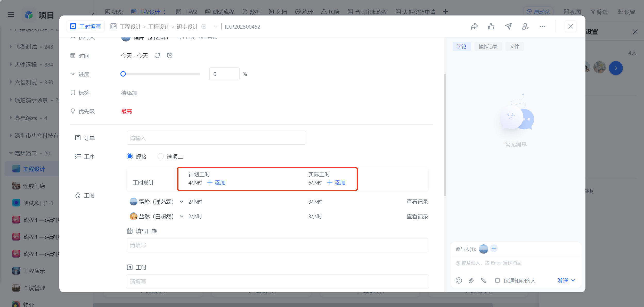The image size is (644, 307).
Task: Add planned hours via 计划工时 添加
Action: coord(216,182)
